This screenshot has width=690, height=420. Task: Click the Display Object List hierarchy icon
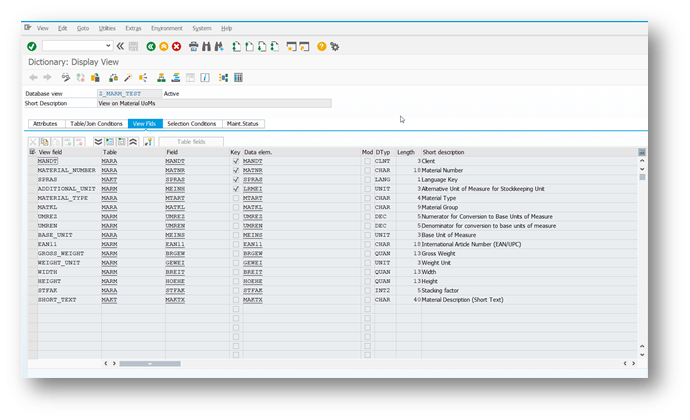tap(161, 78)
